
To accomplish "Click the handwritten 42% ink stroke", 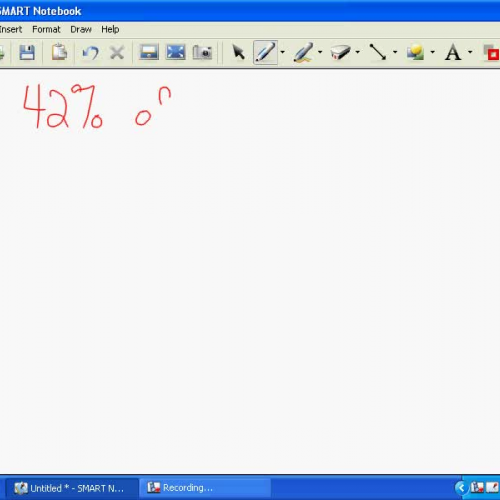I will pos(63,106).
